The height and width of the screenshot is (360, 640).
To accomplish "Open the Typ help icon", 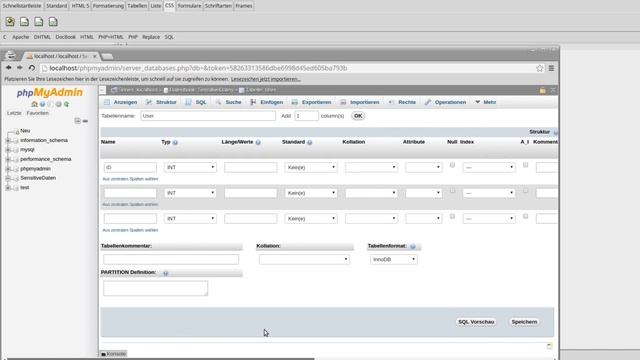I will [x=175, y=142].
